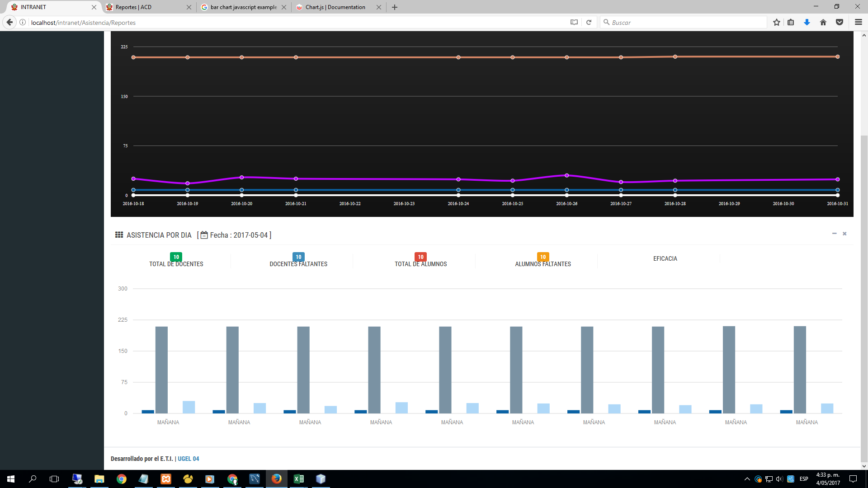
Task: Switch to Excel from the taskbar
Action: [x=299, y=479]
